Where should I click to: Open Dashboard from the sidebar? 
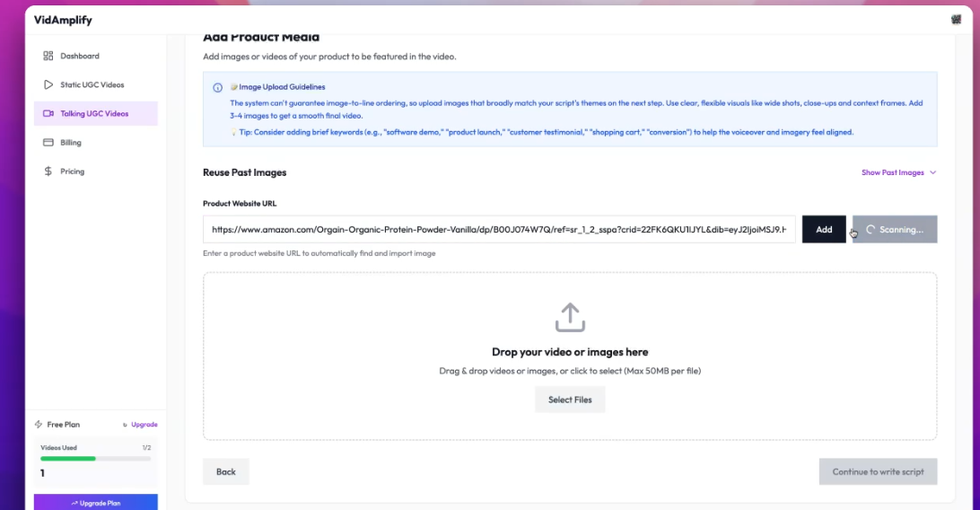[79, 57]
